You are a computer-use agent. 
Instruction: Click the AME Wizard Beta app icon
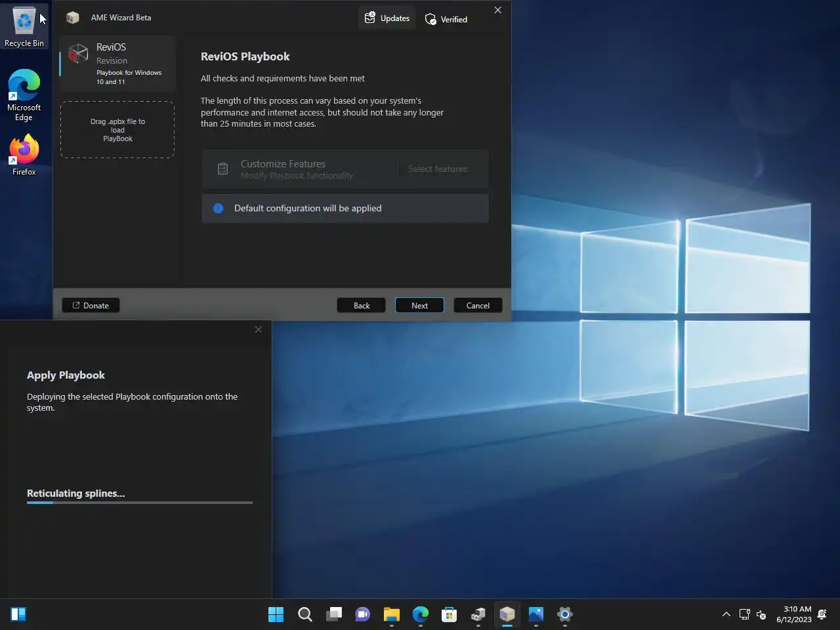[x=73, y=18]
